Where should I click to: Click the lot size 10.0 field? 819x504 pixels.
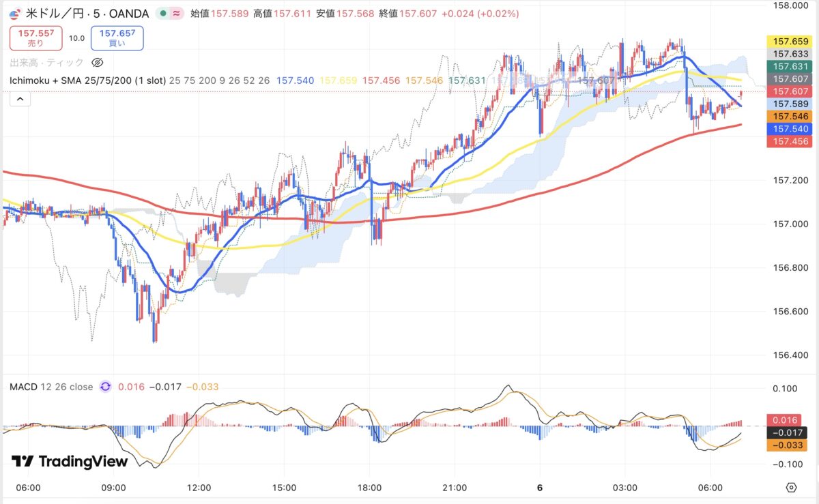point(76,38)
